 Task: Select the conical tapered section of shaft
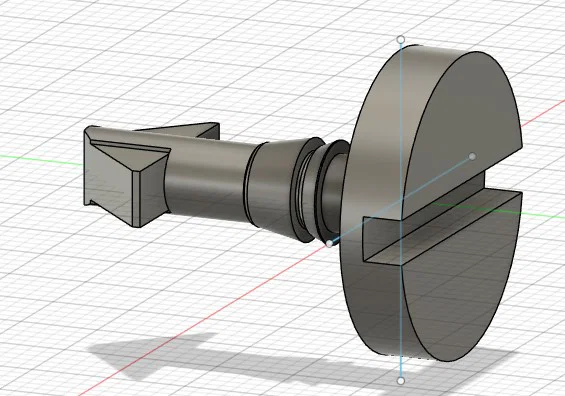pos(276,187)
